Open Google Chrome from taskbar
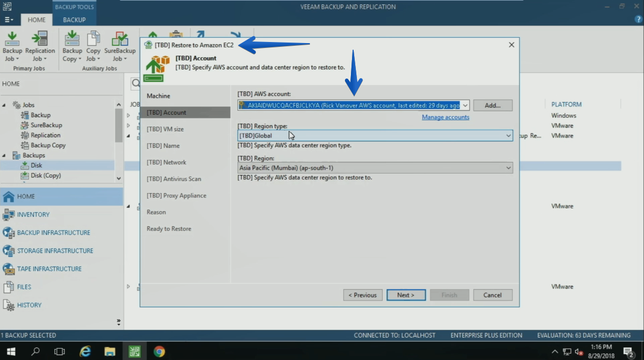Screen dimensions: 644x360 159,351
